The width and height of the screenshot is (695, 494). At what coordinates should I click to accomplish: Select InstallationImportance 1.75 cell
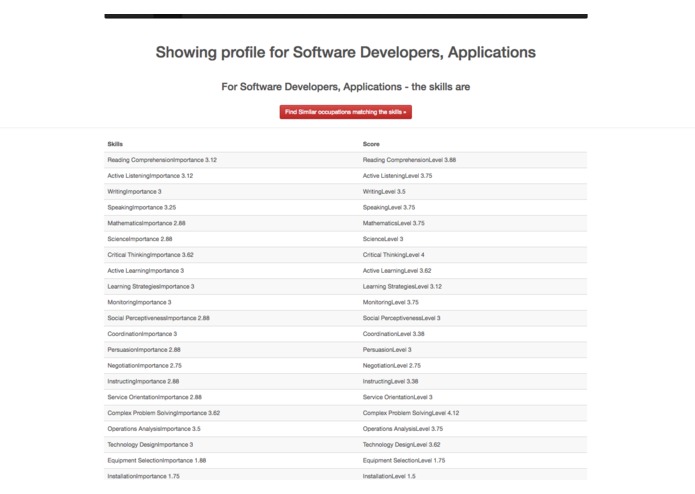(143, 476)
